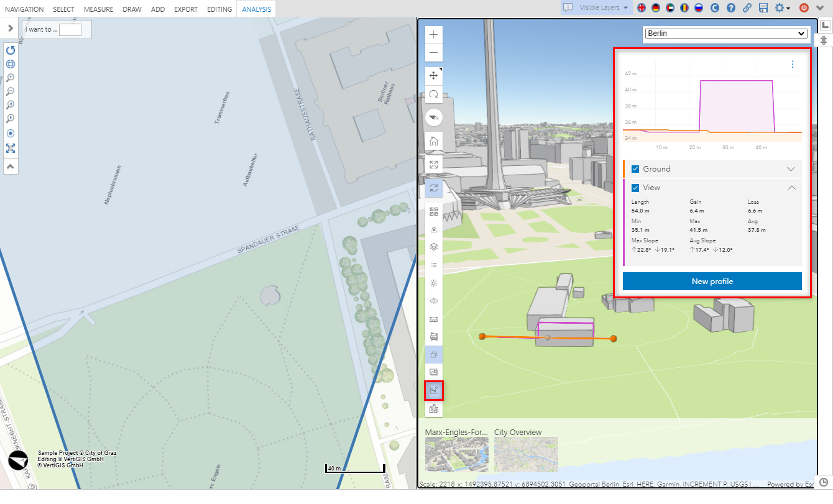The height and width of the screenshot is (504, 833).
Task: Reset compass orientation in 3D scene
Action: [433, 117]
